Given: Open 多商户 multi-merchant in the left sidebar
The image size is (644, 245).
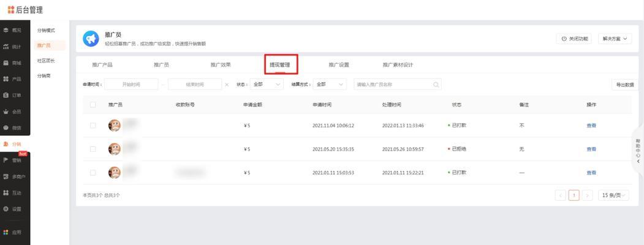Looking at the screenshot, I should point(15,176).
